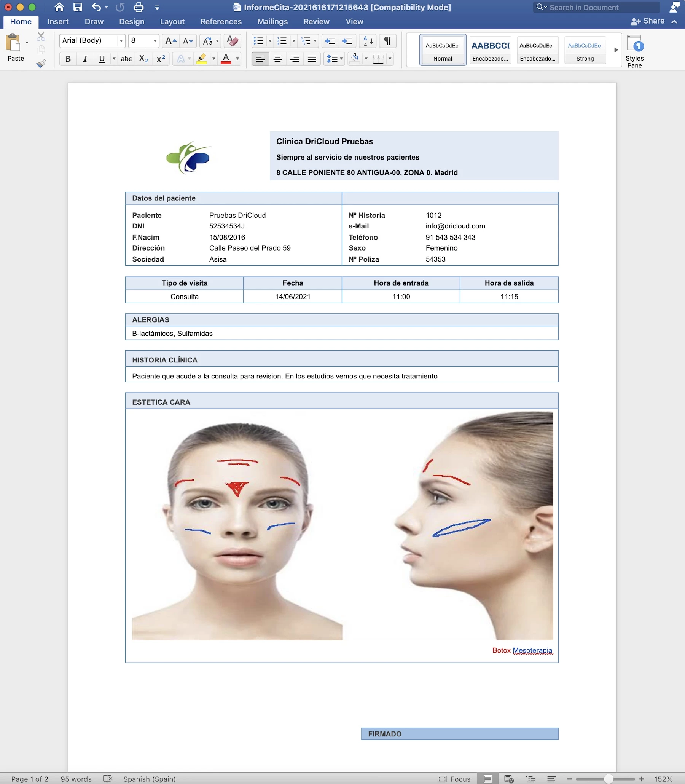Apply text highlight color
The height and width of the screenshot is (784, 685).
click(x=202, y=59)
